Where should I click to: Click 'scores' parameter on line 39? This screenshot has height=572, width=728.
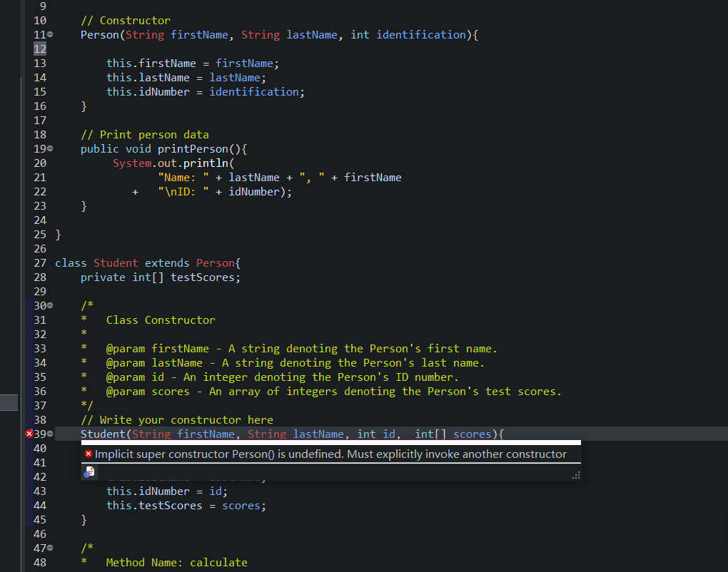472,434
